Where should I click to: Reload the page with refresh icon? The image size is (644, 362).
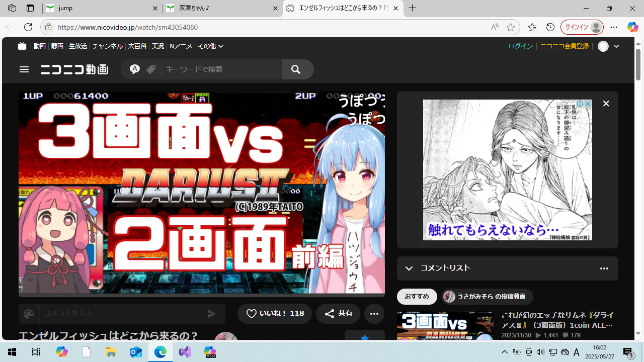click(28, 27)
